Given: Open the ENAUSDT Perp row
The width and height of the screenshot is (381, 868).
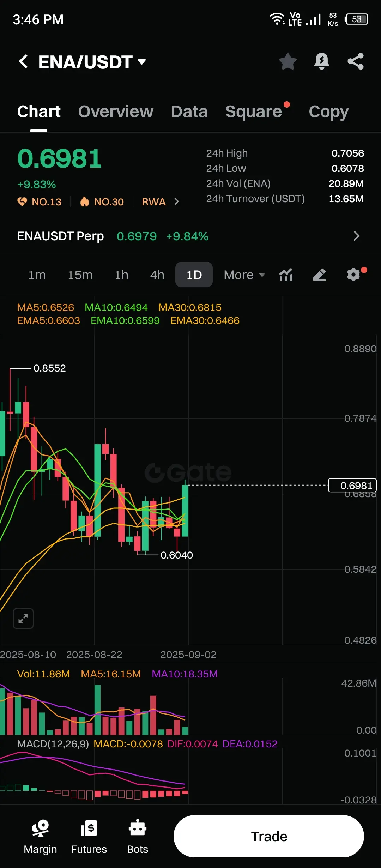Looking at the screenshot, I should pos(190,236).
